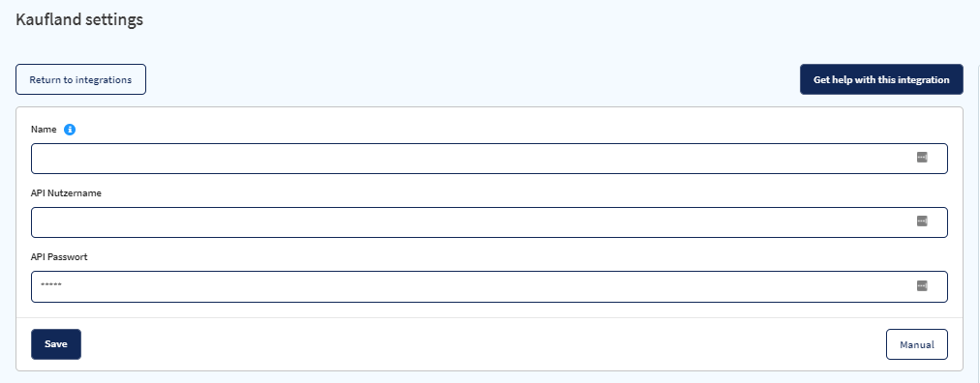Return to integrations

(x=80, y=79)
